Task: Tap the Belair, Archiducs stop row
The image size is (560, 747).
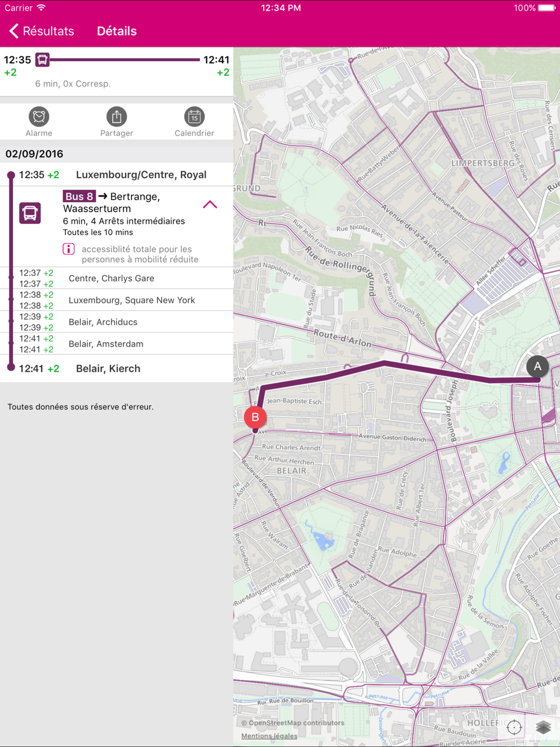Action: pyautogui.click(x=103, y=322)
